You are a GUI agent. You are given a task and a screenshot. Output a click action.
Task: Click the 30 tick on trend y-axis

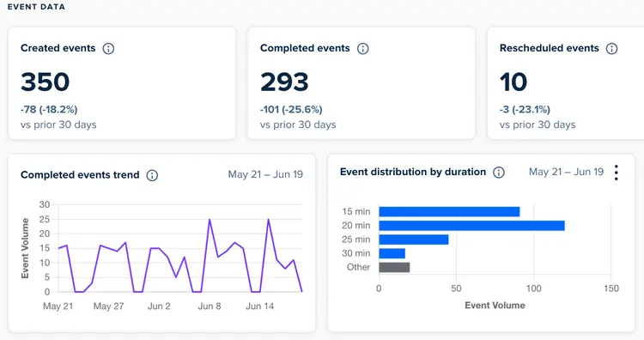coord(45,204)
